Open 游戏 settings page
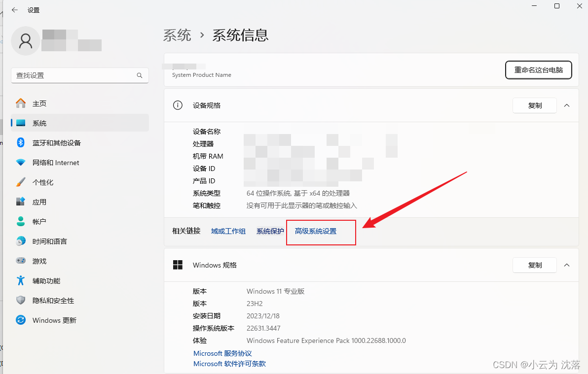This screenshot has height=374, width=588. 80,261
